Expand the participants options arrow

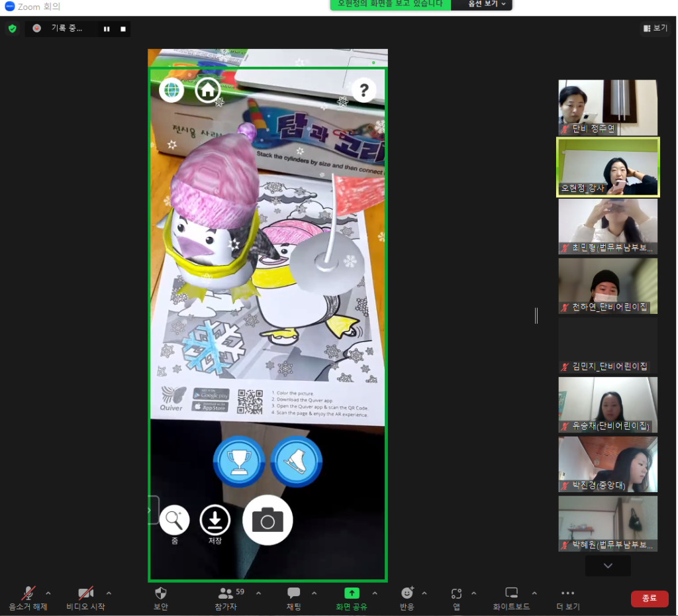[259, 593]
